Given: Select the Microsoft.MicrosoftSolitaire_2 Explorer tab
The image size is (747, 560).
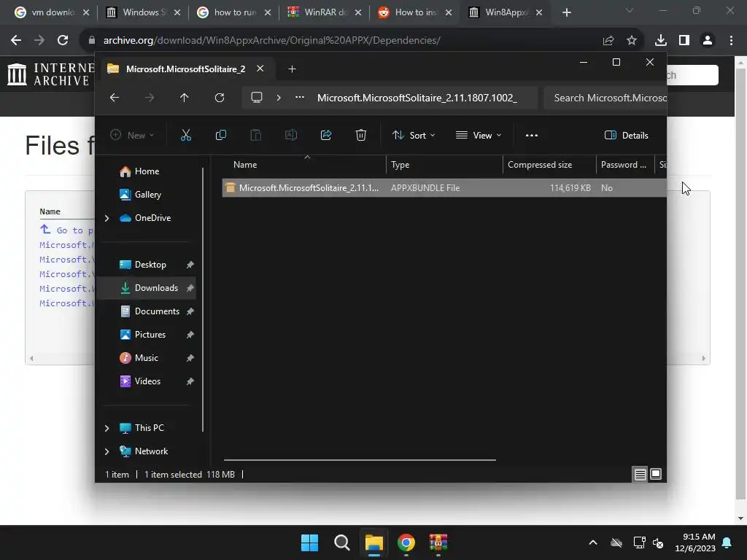Looking at the screenshot, I should click(185, 69).
